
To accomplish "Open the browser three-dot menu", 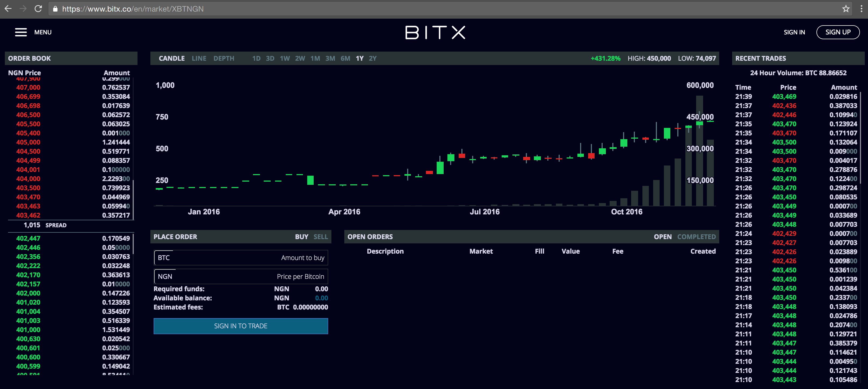I will [861, 9].
